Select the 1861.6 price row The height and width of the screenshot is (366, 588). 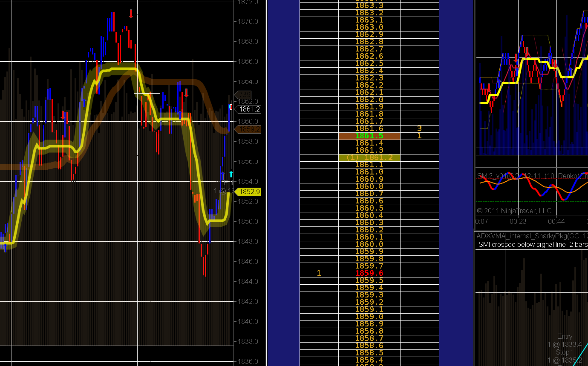(x=369, y=129)
